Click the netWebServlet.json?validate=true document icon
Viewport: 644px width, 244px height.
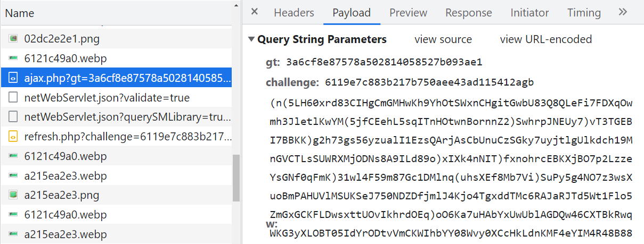13,98
